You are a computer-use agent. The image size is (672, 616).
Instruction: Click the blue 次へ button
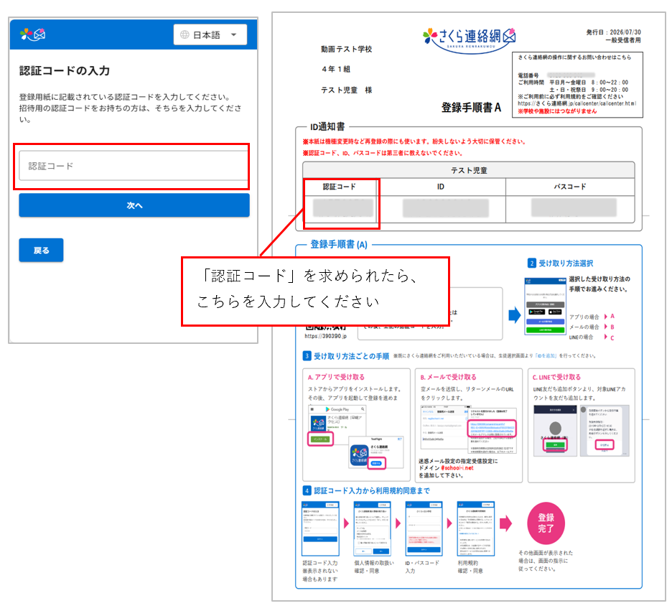[x=134, y=205]
